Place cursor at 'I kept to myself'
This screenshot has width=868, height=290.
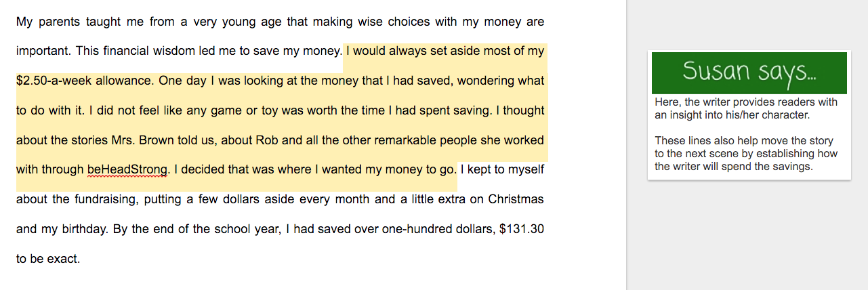click(x=502, y=169)
